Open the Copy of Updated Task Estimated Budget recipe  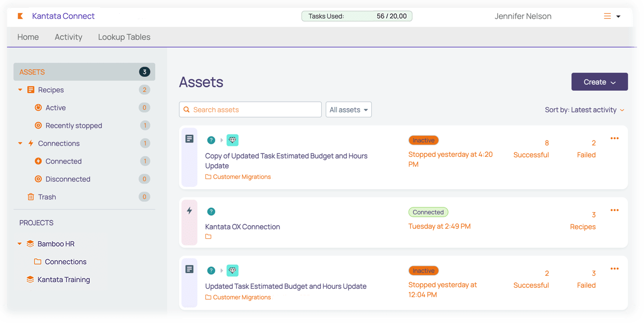286,161
